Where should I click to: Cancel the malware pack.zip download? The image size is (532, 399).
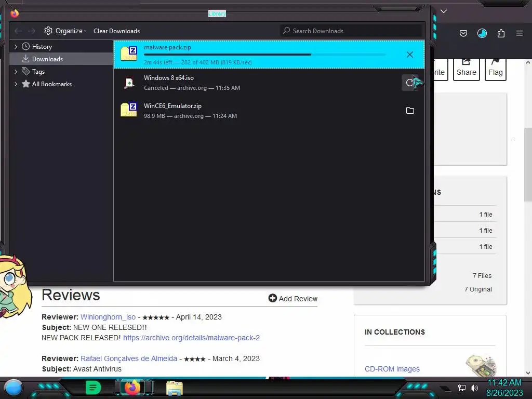[x=409, y=55]
